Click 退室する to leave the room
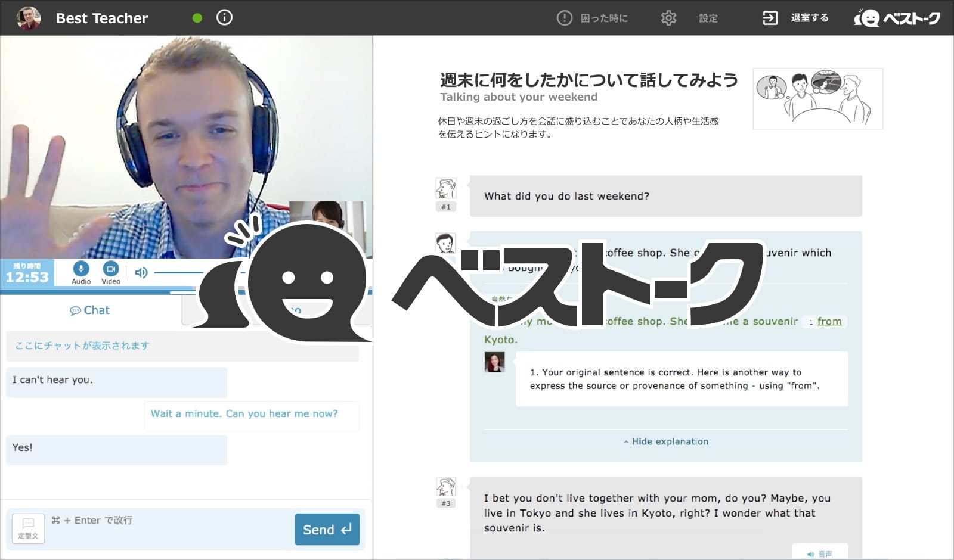This screenshot has width=954, height=560. (810, 18)
